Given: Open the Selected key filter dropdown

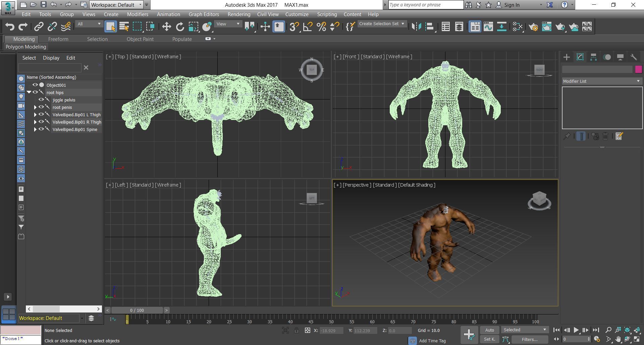Looking at the screenshot, I should pos(525,330).
